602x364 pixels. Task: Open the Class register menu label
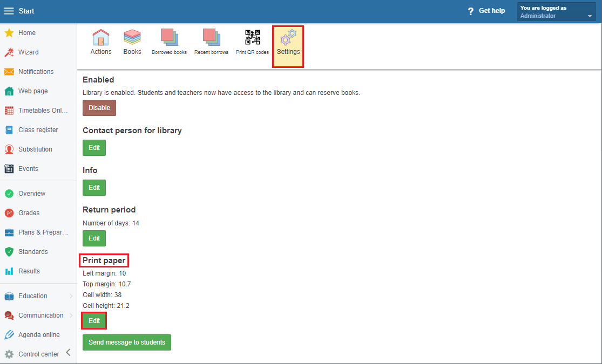pyautogui.click(x=38, y=130)
